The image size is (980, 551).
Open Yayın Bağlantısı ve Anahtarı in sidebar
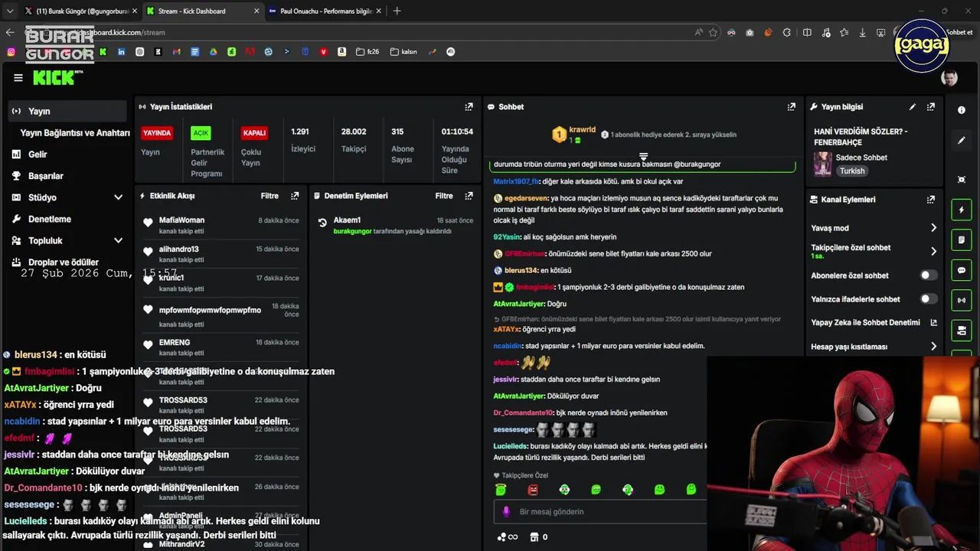click(x=75, y=132)
